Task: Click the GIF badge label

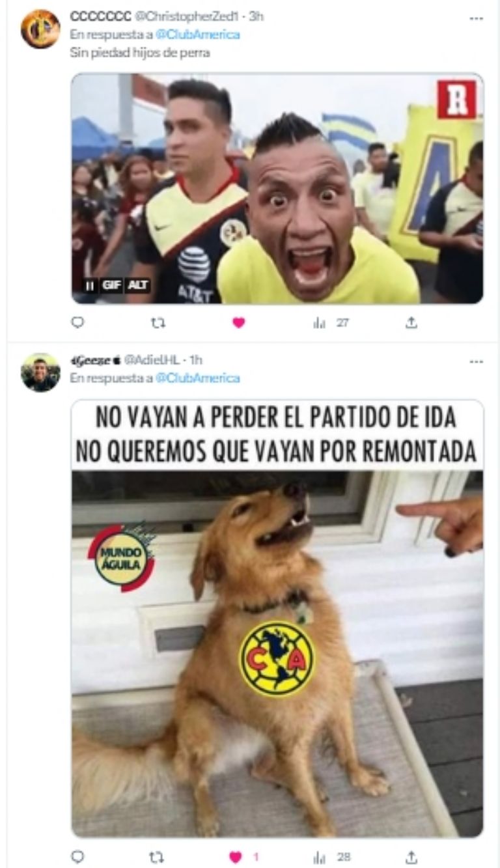Action: [111, 285]
